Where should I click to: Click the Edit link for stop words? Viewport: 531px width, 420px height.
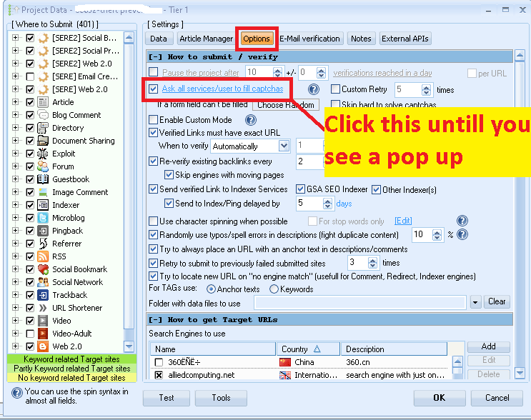(x=403, y=221)
